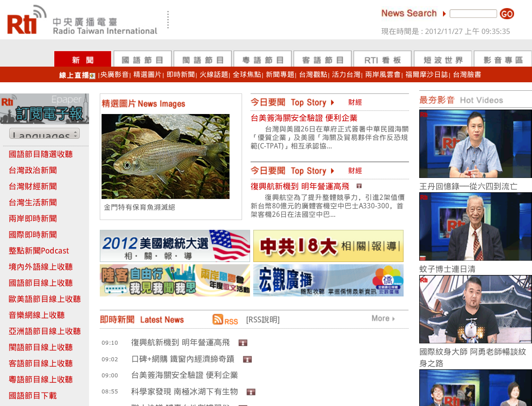Open 即時新聞 in the red submenu
Screen dimensions: 532x406
tap(180, 75)
